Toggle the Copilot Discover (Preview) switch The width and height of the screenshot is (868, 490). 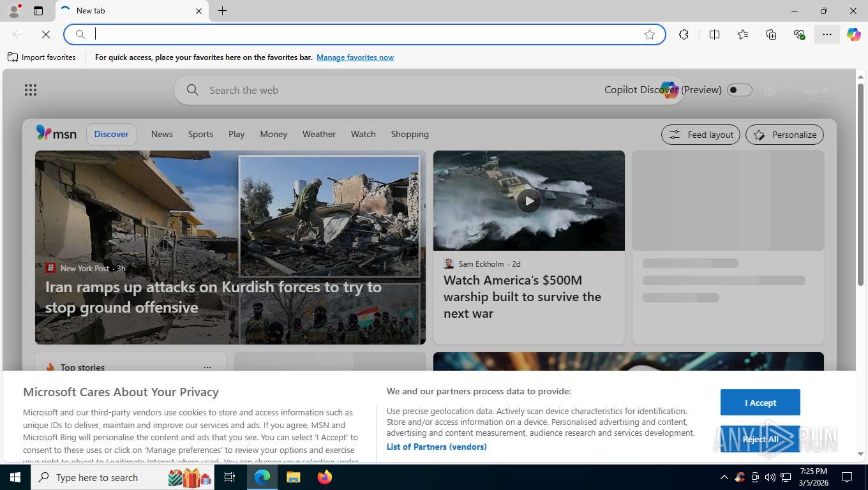click(x=740, y=90)
